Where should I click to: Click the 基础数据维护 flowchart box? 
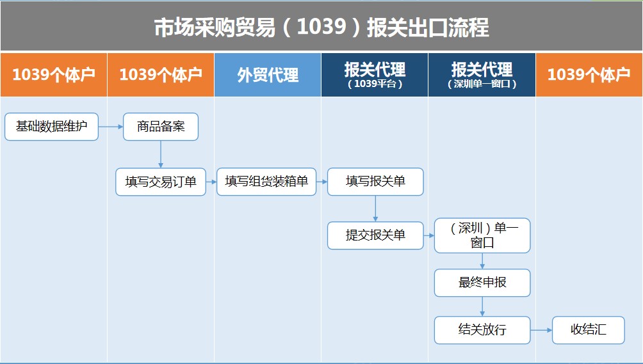point(52,127)
